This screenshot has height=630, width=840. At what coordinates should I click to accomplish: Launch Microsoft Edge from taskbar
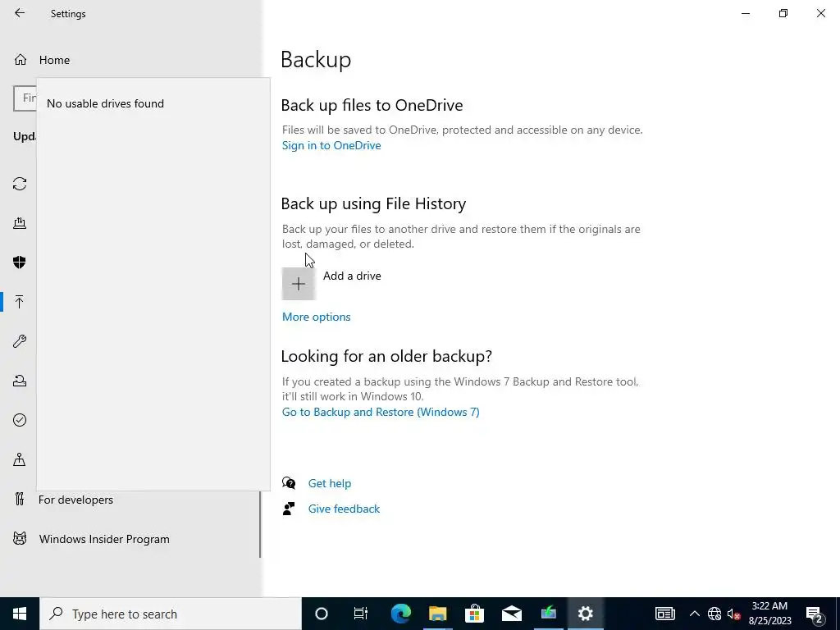400,614
